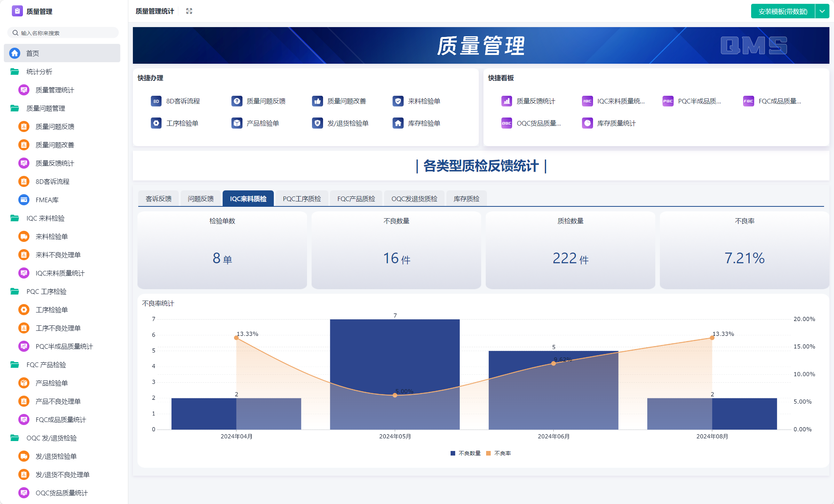Click the 首页 home icon in sidebar
834x504 pixels.
15,53
